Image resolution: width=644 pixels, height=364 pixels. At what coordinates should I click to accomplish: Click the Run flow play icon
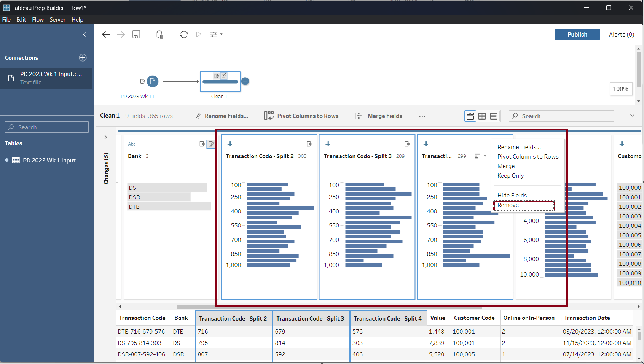pyautogui.click(x=199, y=35)
